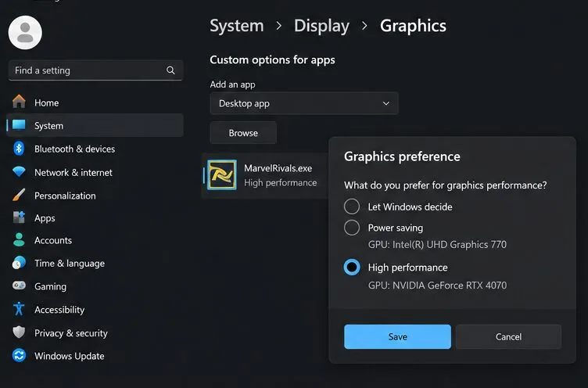Screen dimensions: 588x388
Task: Open Network & internet settings
Action: (95, 172)
